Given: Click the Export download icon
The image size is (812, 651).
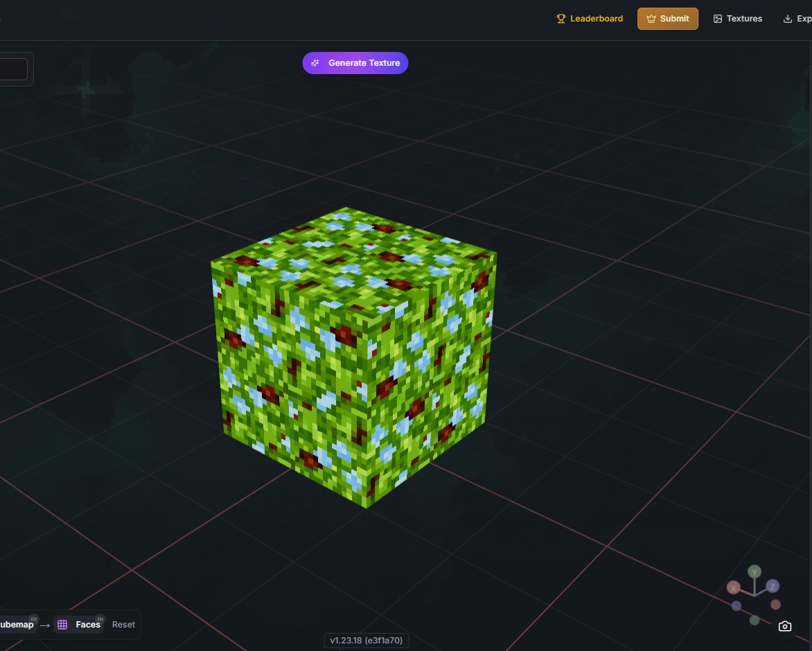Looking at the screenshot, I should (788, 19).
